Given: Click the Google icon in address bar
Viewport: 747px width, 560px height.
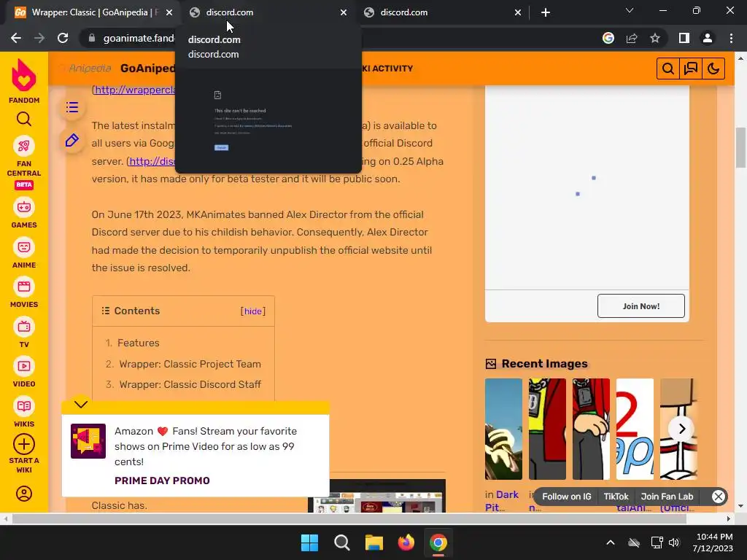Looking at the screenshot, I should [608, 38].
